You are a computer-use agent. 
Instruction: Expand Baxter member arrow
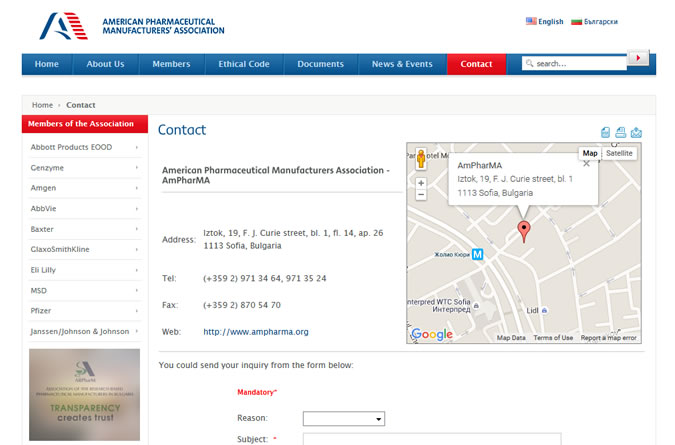[x=136, y=229]
